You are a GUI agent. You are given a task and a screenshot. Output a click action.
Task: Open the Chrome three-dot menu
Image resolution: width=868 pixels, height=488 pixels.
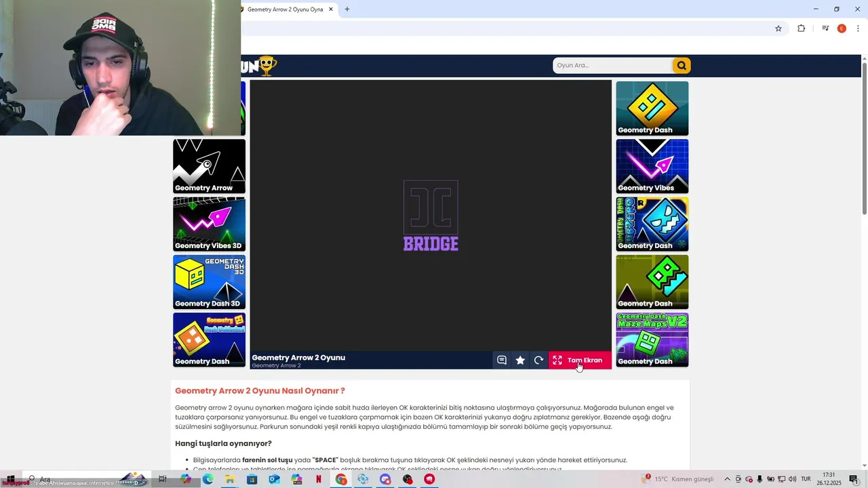[858, 28]
